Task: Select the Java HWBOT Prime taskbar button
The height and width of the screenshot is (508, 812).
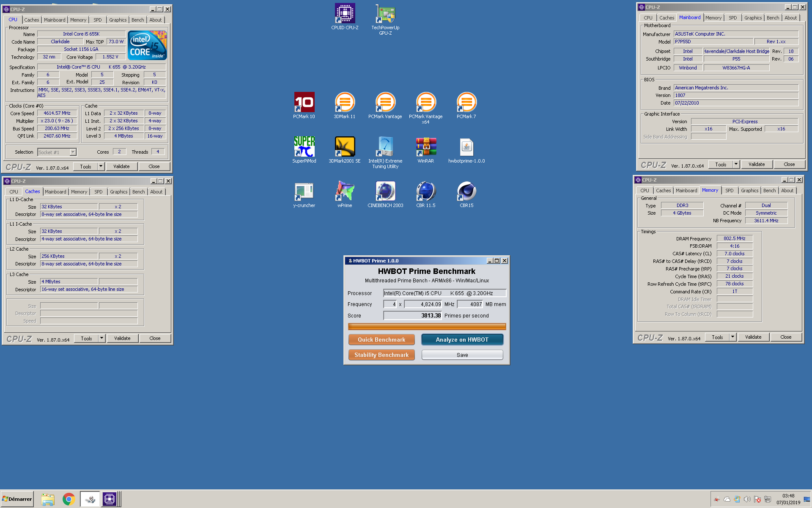Action: click(x=90, y=500)
